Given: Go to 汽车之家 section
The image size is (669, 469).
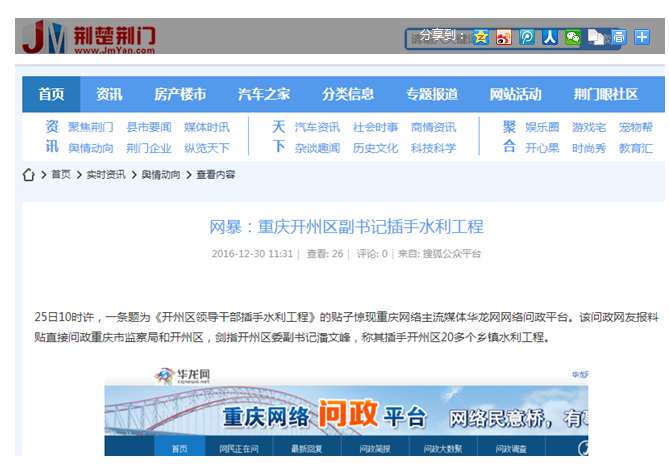Looking at the screenshot, I should pos(264,95).
